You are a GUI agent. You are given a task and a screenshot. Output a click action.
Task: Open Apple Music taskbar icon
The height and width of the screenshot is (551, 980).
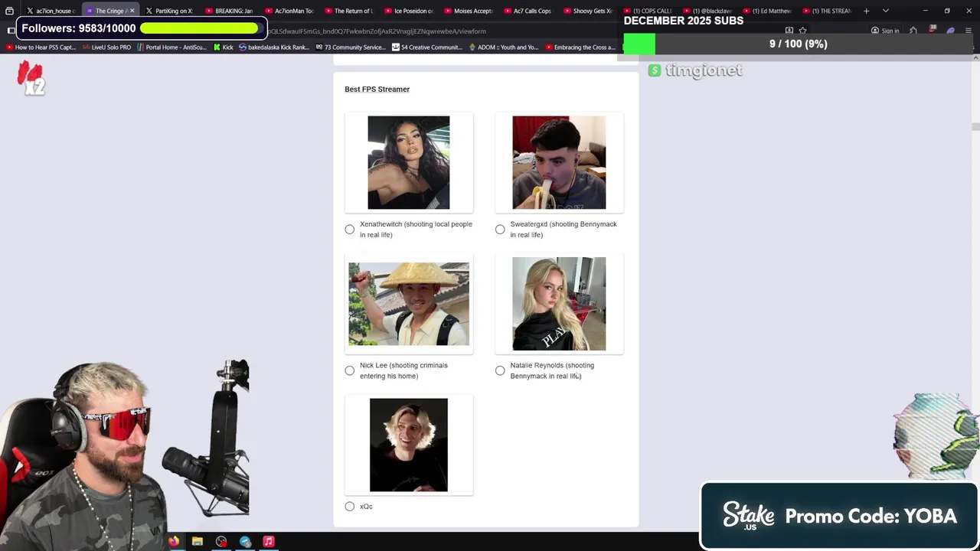(269, 542)
